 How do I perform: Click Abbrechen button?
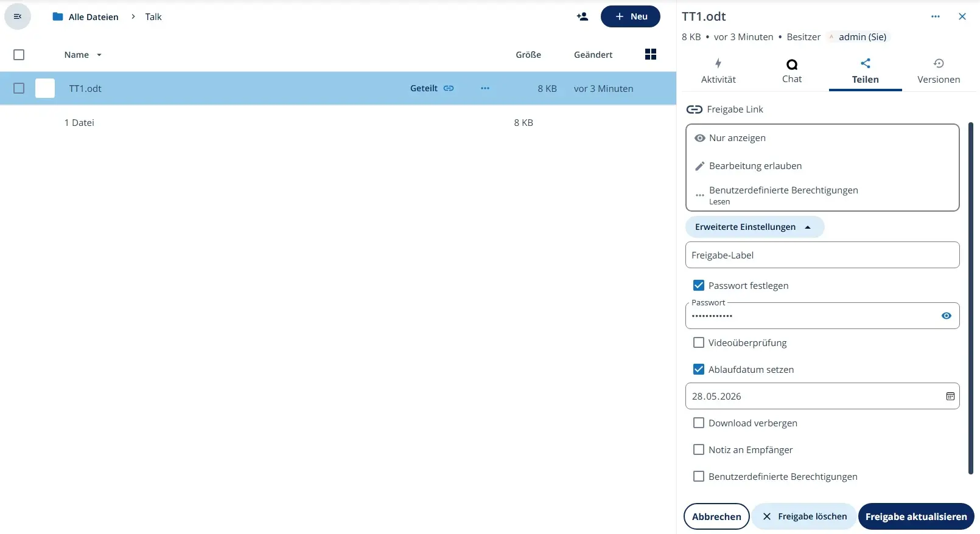tap(716, 516)
